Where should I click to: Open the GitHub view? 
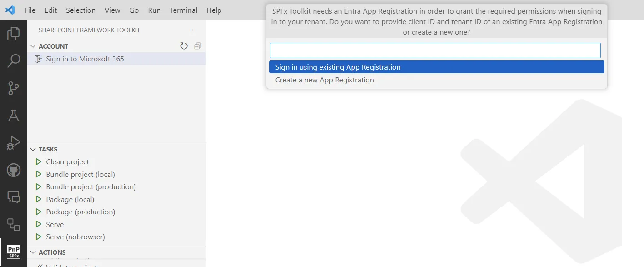click(14, 170)
